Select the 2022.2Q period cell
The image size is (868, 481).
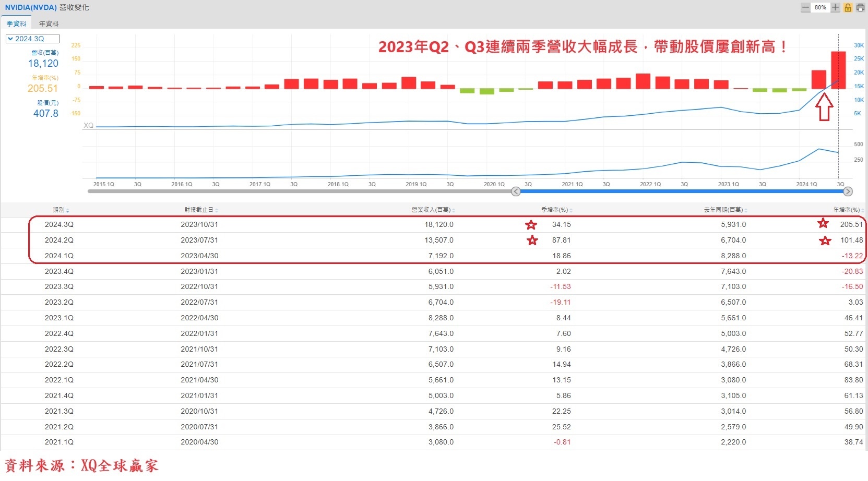tap(59, 364)
